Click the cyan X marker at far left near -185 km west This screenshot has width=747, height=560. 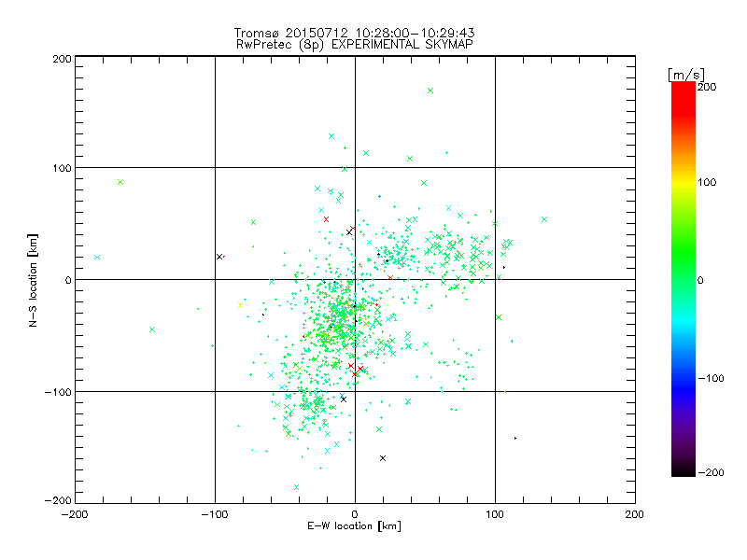tap(97, 258)
